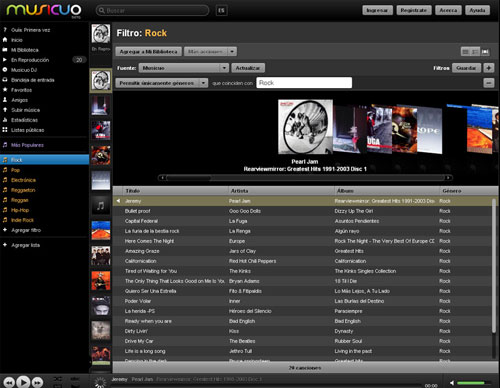Add a filter rule with plus button

tap(489, 68)
